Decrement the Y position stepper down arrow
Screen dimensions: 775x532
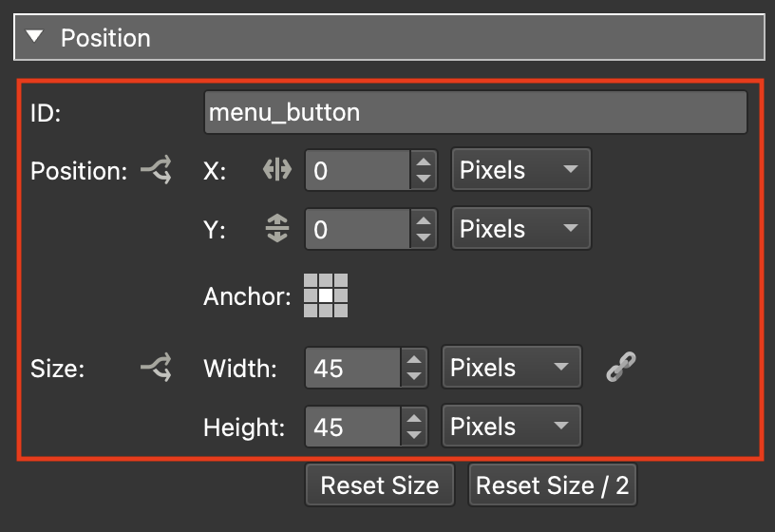pyautogui.click(x=424, y=238)
